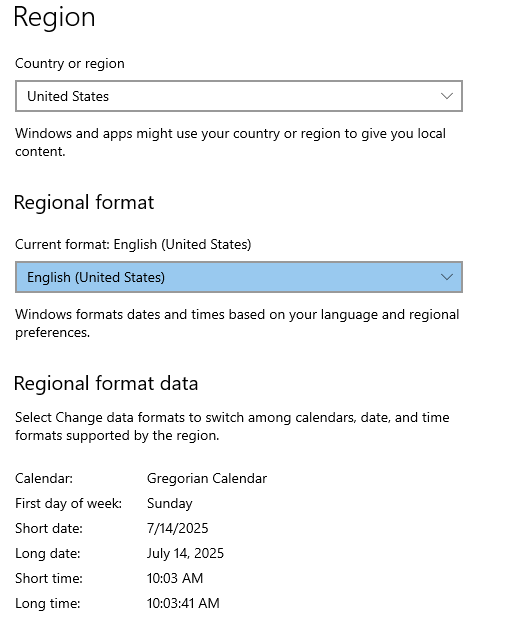
Task: Click the 'Short date:' label
Action: click(x=49, y=528)
